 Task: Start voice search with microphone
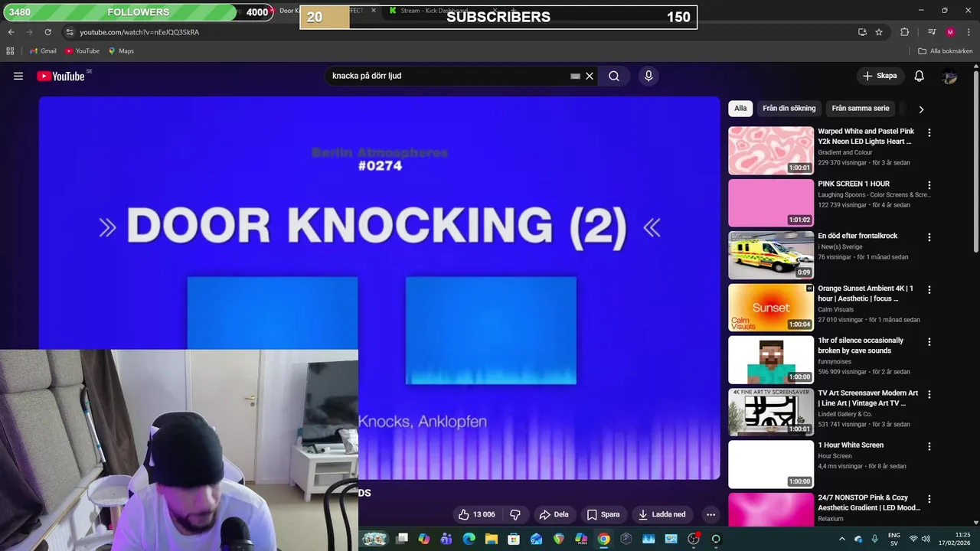648,76
